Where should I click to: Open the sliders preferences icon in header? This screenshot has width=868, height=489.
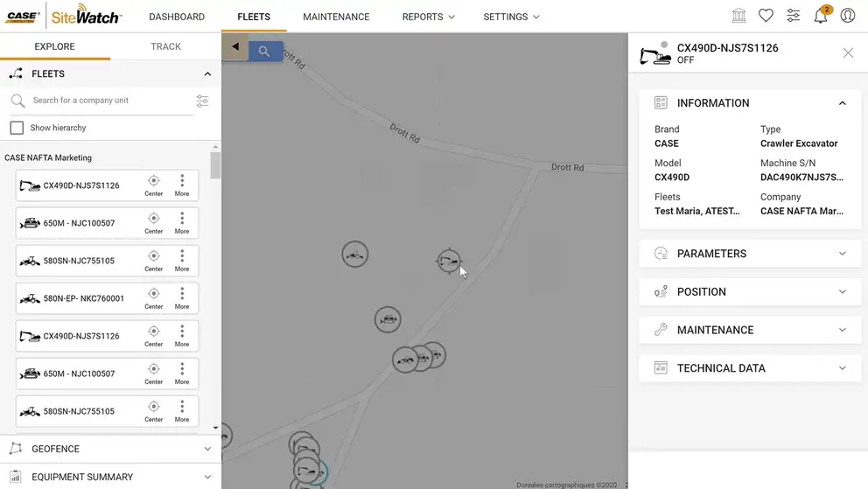(x=794, y=16)
